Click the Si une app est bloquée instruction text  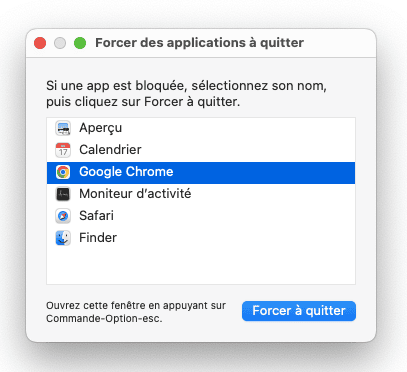tap(186, 94)
